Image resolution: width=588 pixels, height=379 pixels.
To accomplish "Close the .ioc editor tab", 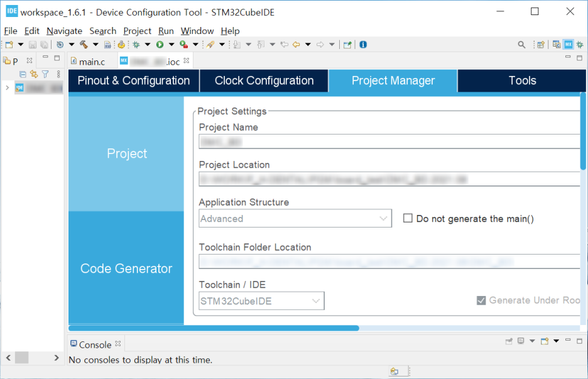I will point(187,60).
